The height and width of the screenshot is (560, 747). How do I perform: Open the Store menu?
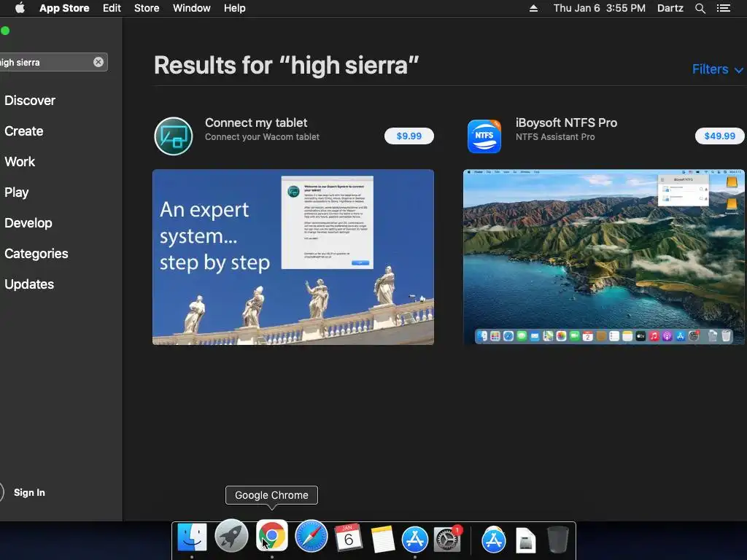(x=147, y=8)
